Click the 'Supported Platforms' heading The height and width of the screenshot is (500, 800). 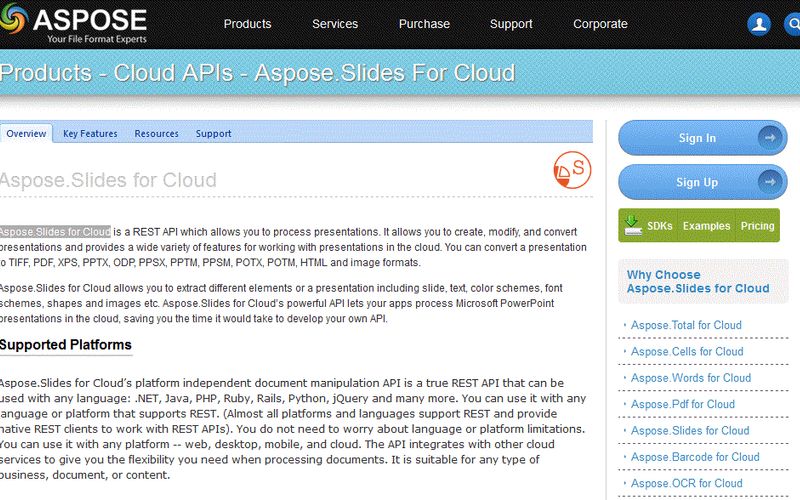pyautogui.click(x=66, y=345)
